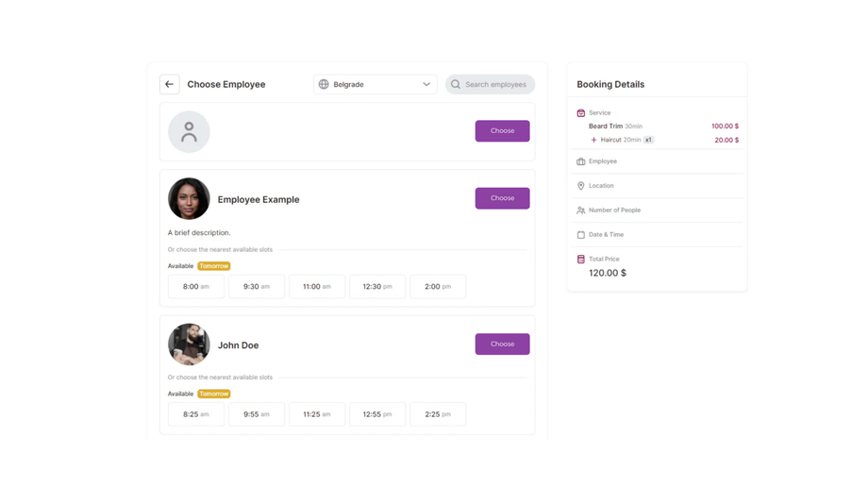Image resolution: width=868 pixels, height=488 pixels.
Task: Click the Location pin icon
Action: tap(581, 186)
